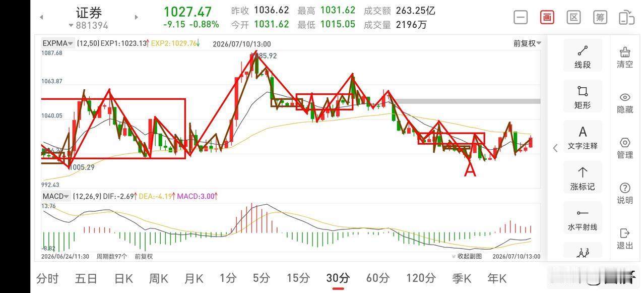The width and height of the screenshot is (644, 293).
Task: Select the 水平射线 horizontal ray tool
Action: pos(583,218)
